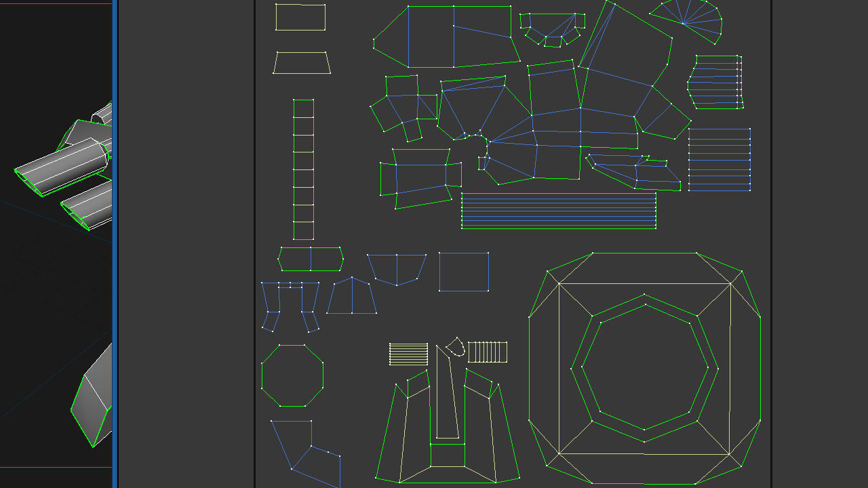Select the yellow trapezoid UV shell
This screenshot has height=488, width=868.
point(302,62)
